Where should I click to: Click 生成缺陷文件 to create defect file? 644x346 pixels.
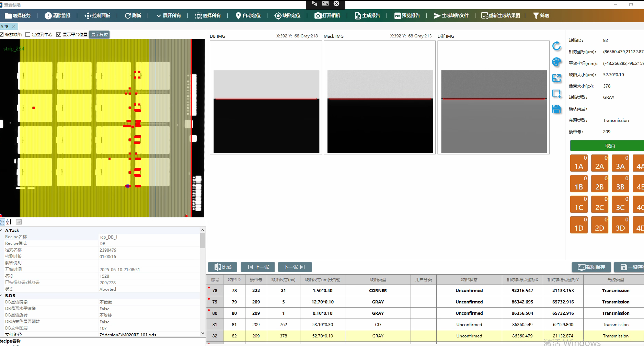coord(451,16)
